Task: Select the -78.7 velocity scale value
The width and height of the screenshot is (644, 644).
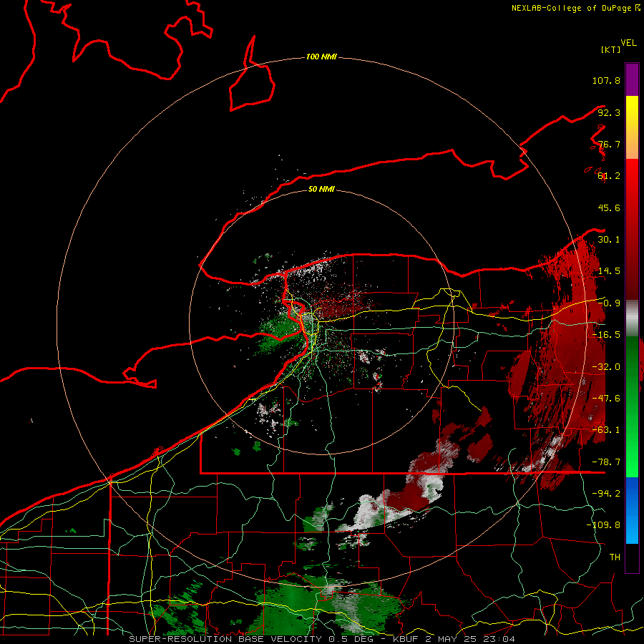Action: (606, 462)
